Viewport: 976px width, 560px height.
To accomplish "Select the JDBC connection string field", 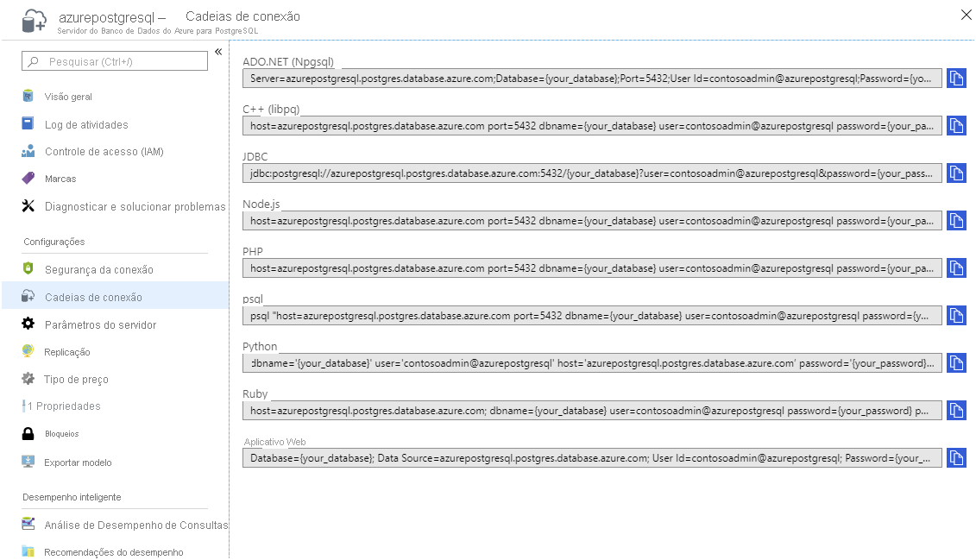I will [592, 173].
